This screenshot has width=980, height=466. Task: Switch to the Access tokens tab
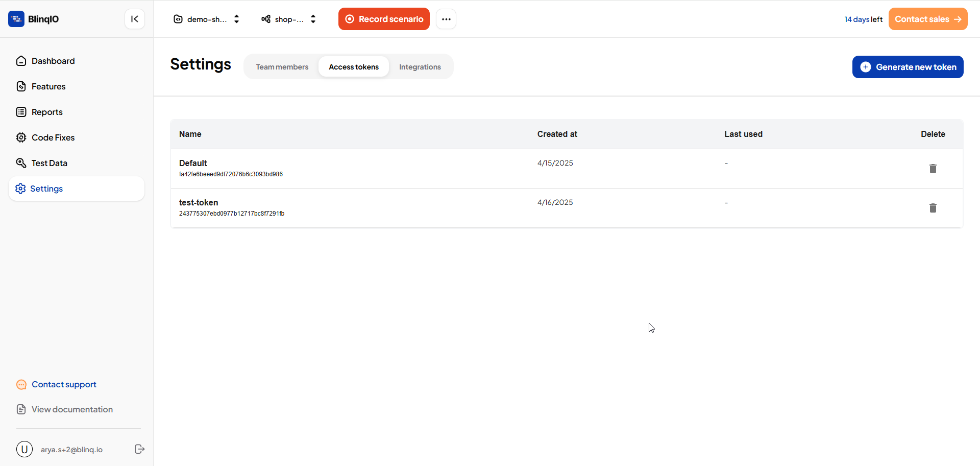[x=354, y=67]
